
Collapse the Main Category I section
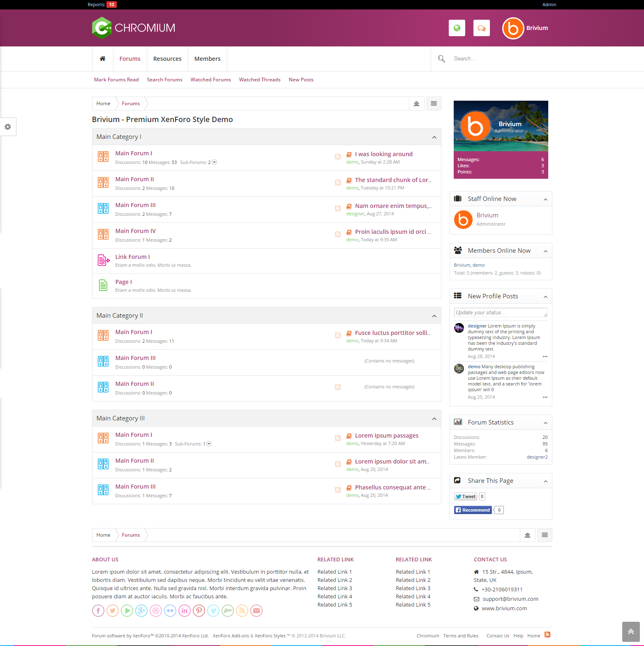(434, 137)
